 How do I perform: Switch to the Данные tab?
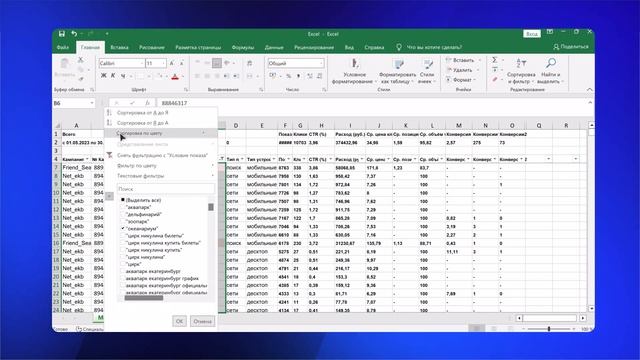point(274,47)
